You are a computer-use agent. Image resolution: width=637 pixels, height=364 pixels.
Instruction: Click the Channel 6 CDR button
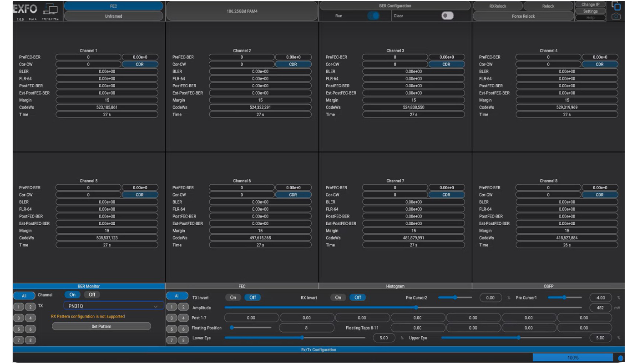point(293,195)
